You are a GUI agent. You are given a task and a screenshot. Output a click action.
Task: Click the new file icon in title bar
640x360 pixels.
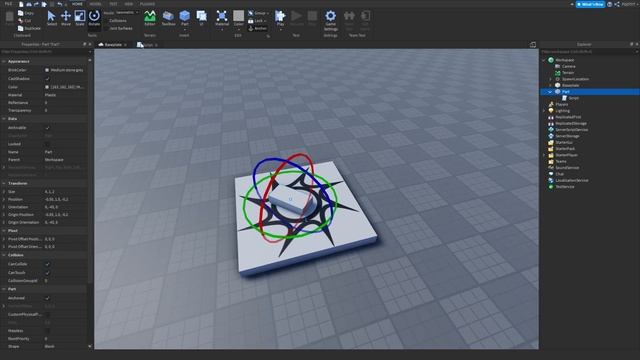[x=21, y=4]
